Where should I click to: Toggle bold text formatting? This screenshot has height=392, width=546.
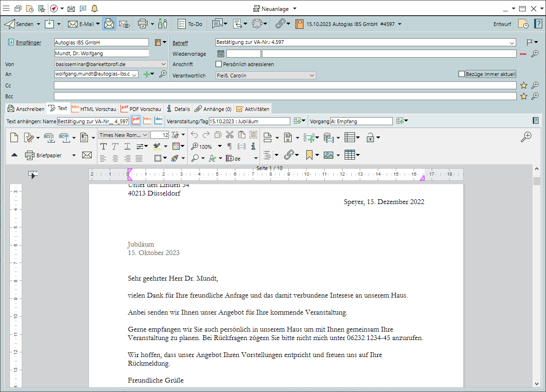tap(104, 147)
